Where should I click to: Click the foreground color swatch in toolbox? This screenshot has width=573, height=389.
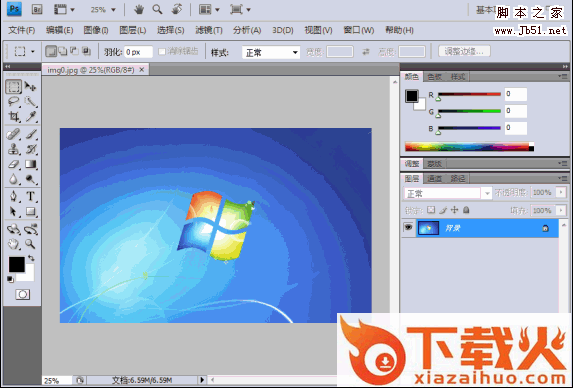tap(16, 264)
